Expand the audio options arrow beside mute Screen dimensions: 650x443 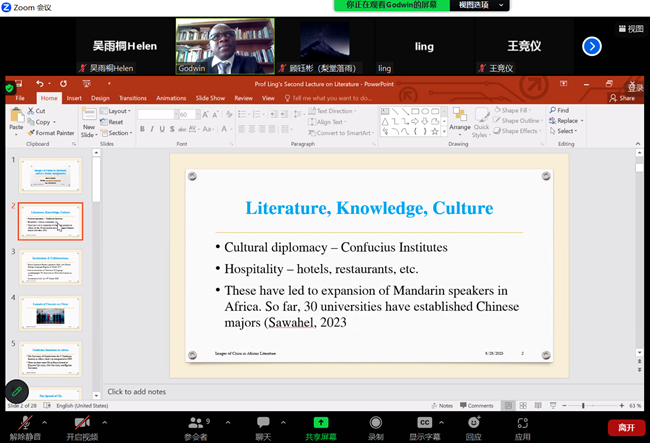45,420
